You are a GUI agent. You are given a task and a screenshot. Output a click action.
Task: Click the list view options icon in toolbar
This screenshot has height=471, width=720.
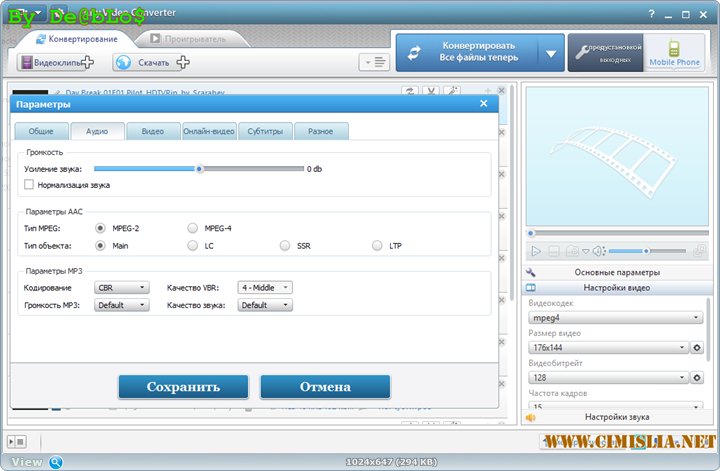coord(375,62)
